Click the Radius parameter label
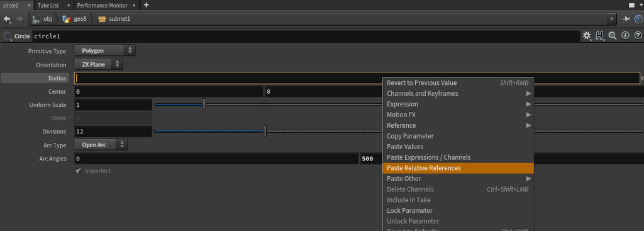This screenshot has width=644, height=231. coord(57,78)
